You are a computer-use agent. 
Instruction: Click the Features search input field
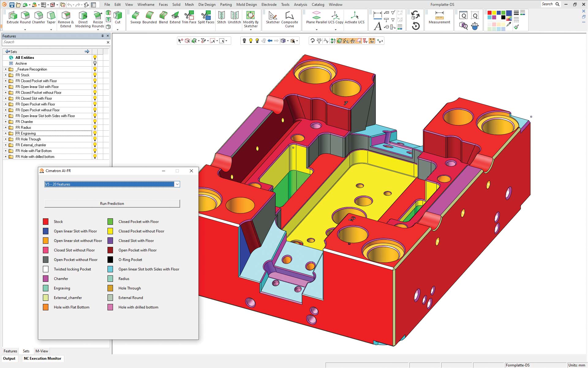[54, 42]
